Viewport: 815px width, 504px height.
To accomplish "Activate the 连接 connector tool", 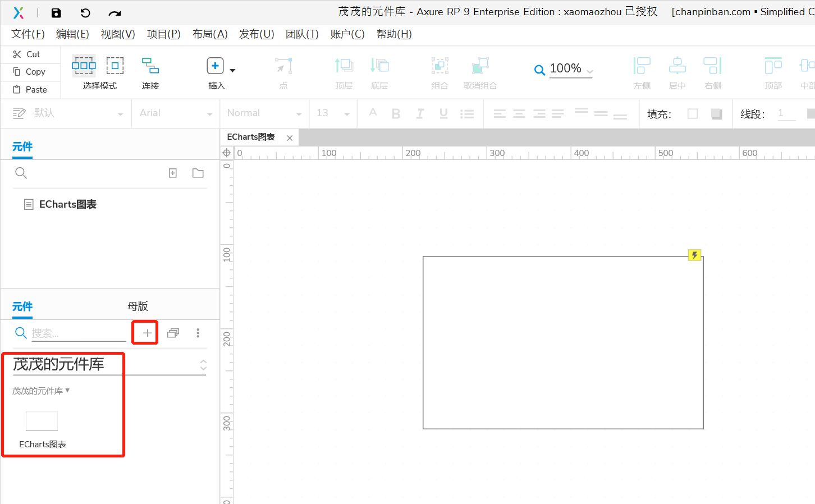I will pyautogui.click(x=150, y=66).
